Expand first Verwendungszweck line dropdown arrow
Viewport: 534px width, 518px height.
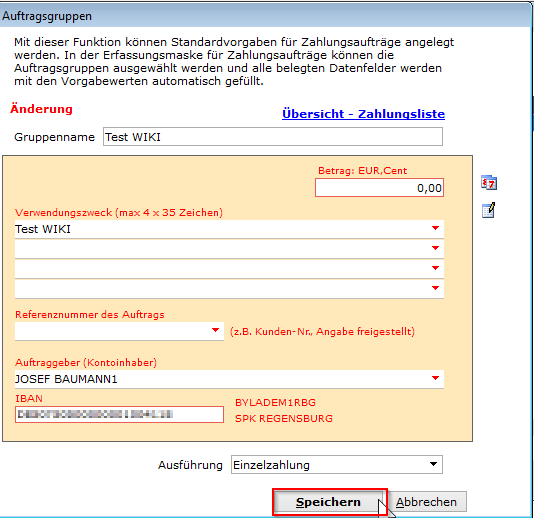tap(435, 228)
